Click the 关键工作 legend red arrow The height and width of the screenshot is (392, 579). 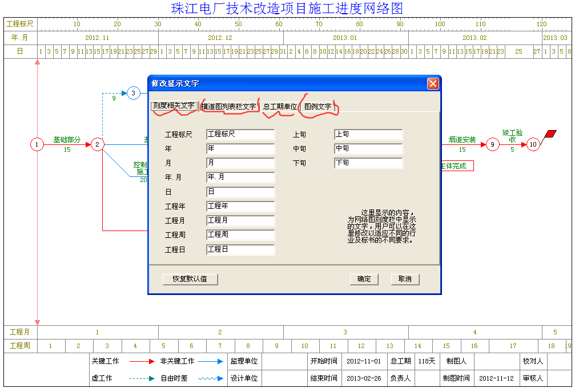(142, 362)
